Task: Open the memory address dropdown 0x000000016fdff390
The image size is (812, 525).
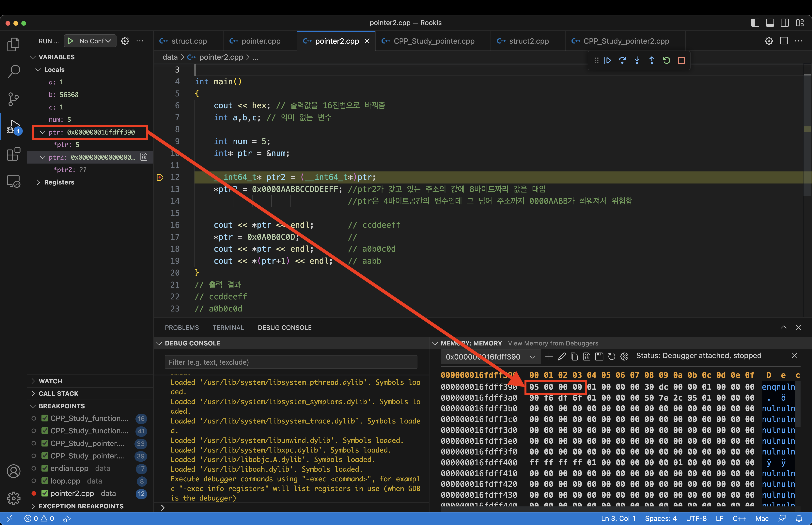Action: coord(491,357)
